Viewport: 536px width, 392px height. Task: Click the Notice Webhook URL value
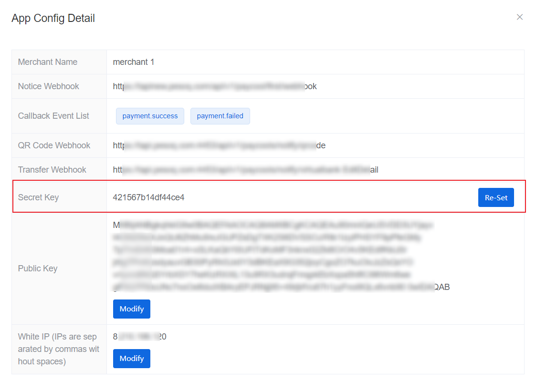tap(215, 86)
